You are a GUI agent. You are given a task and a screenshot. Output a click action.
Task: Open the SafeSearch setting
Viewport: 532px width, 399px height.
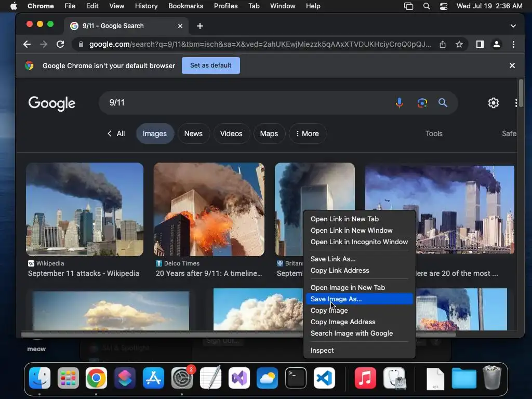point(509,134)
